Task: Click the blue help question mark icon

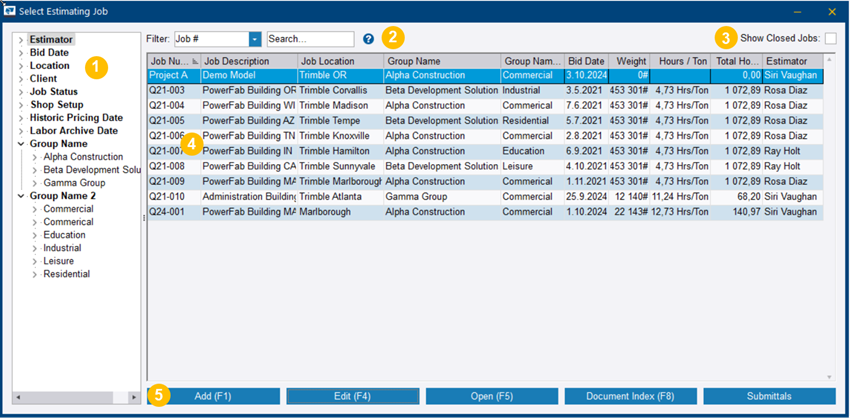Action: click(368, 39)
